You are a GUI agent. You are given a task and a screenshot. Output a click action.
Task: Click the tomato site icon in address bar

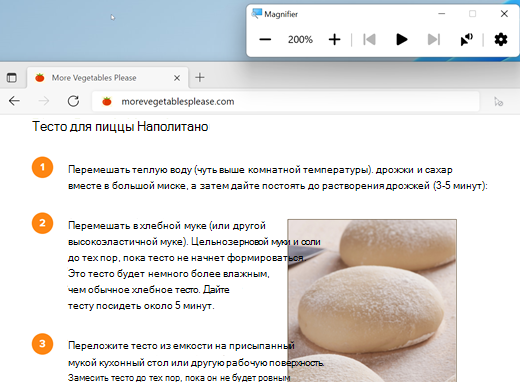coord(107,101)
